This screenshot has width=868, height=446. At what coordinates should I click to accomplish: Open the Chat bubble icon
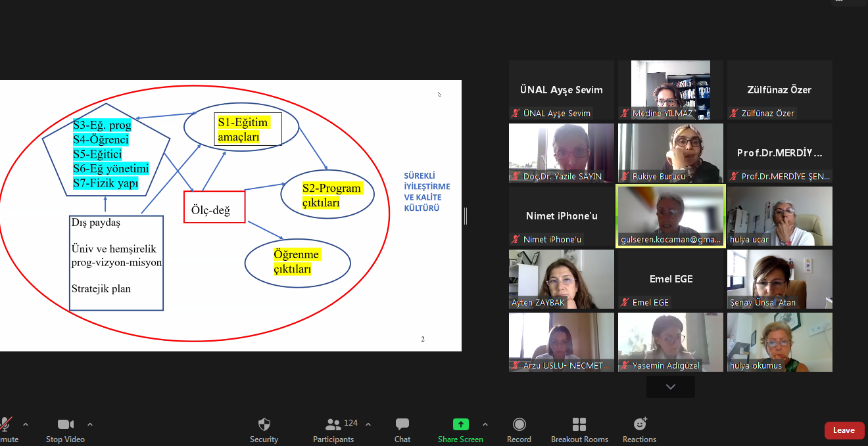tap(402, 424)
